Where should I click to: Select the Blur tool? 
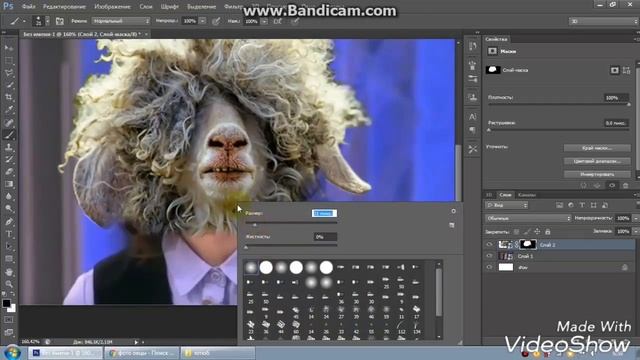(x=9, y=196)
